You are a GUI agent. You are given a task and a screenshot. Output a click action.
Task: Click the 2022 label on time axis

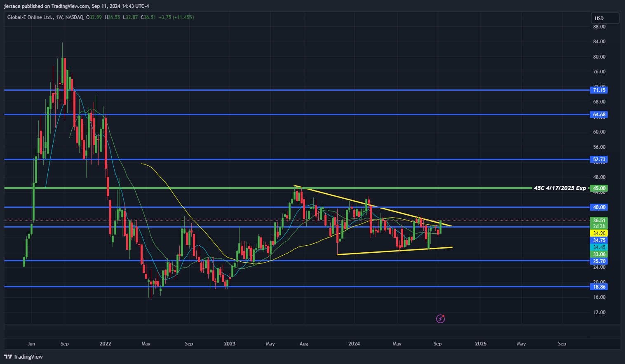(x=105, y=344)
